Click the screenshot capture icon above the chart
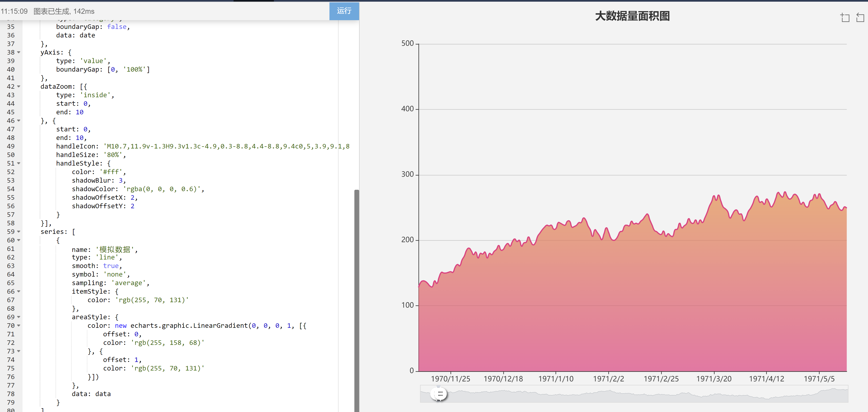 click(845, 18)
